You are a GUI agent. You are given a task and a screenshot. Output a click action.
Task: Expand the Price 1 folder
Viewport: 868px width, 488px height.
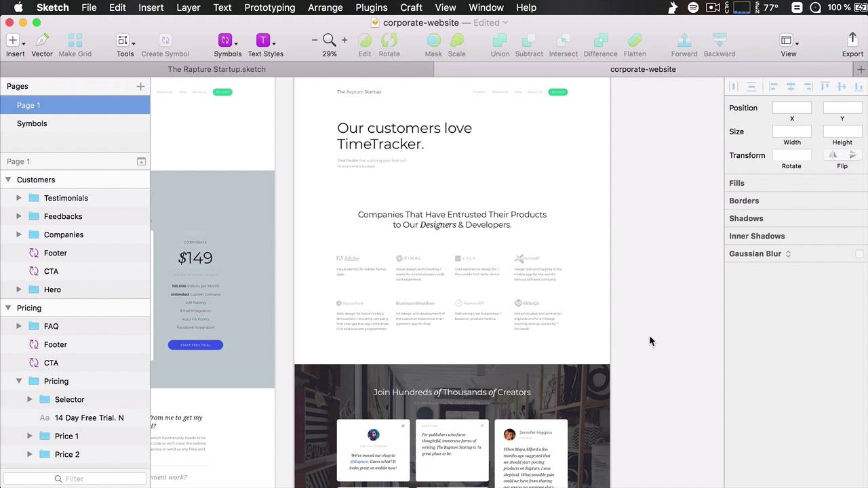[x=30, y=436]
